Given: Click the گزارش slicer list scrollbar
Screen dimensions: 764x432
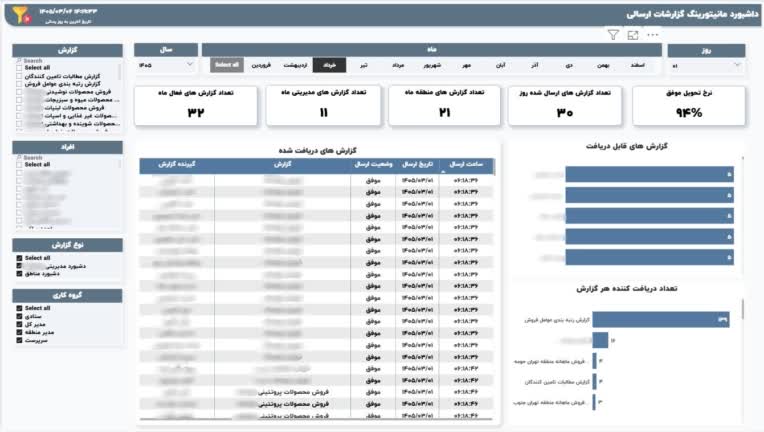Looking at the screenshot, I should coord(120,72).
